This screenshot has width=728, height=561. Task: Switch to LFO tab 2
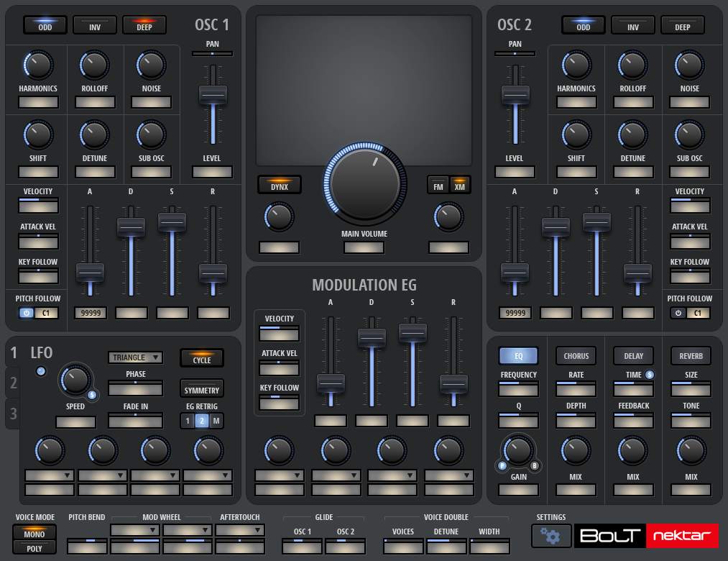(x=13, y=384)
